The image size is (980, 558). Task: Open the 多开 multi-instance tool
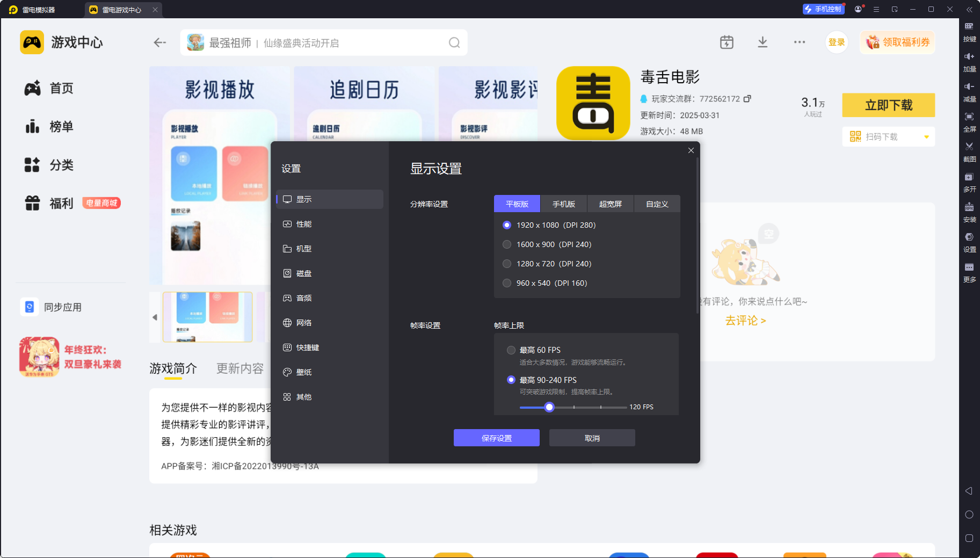tap(969, 182)
